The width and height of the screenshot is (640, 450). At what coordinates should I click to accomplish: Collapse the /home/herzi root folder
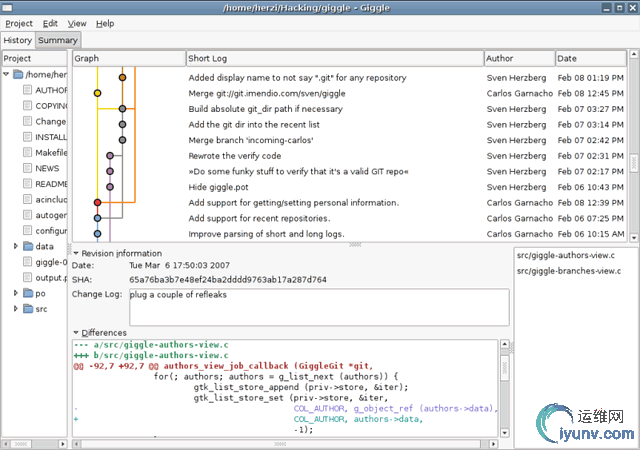[8, 74]
